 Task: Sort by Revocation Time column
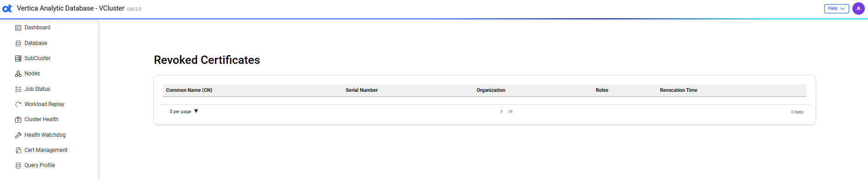[679, 90]
